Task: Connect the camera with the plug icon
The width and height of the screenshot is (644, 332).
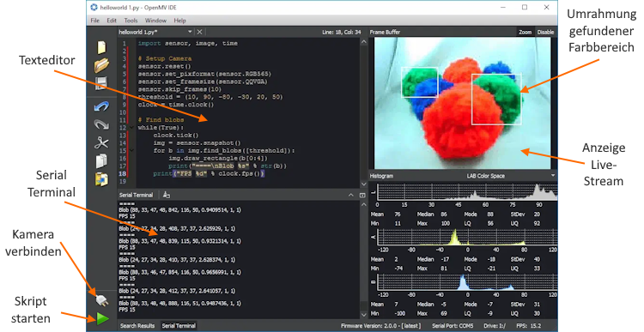Action: click(x=102, y=301)
